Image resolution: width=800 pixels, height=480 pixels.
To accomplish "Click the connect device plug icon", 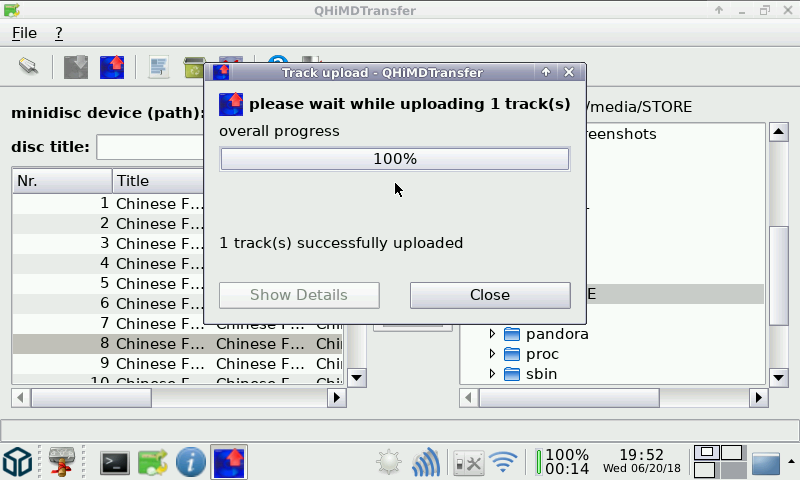I will tap(29, 66).
